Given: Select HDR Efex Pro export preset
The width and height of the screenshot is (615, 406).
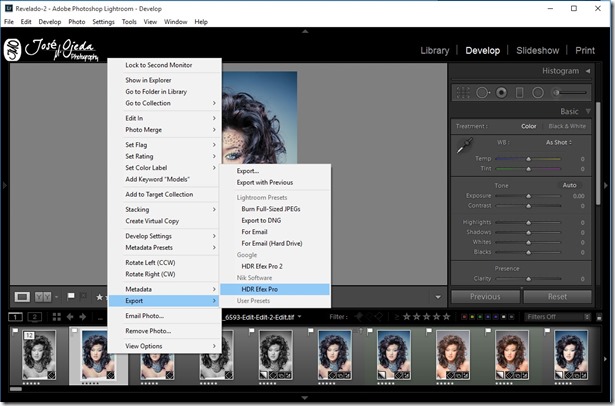Looking at the screenshot, I should click(x=275, y=289).
